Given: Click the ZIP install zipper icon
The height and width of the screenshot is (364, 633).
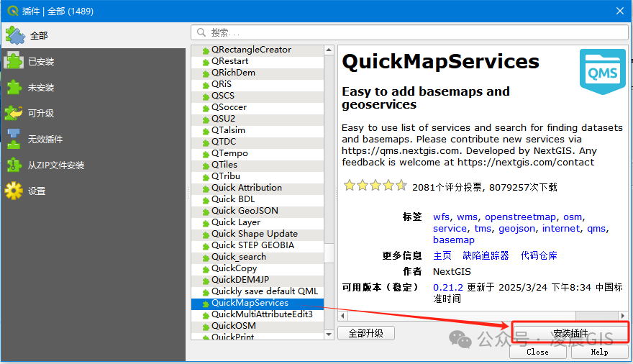Looking at the screenshot, I should tap(14, 165).
